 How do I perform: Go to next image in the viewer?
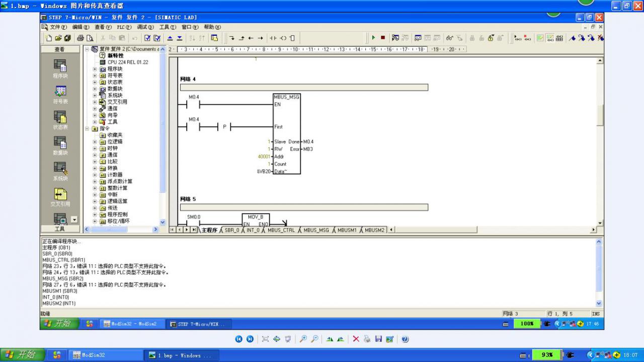coord(250,339)
